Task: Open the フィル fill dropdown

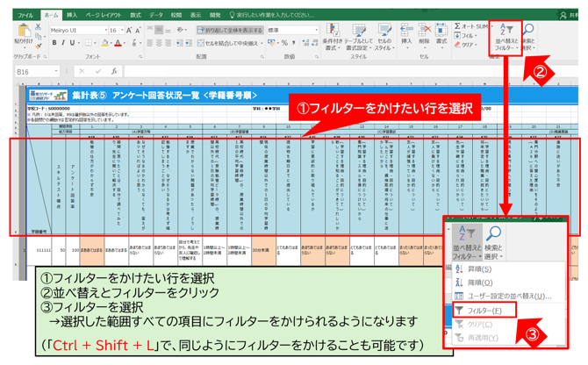Action: tap(465, 36)
